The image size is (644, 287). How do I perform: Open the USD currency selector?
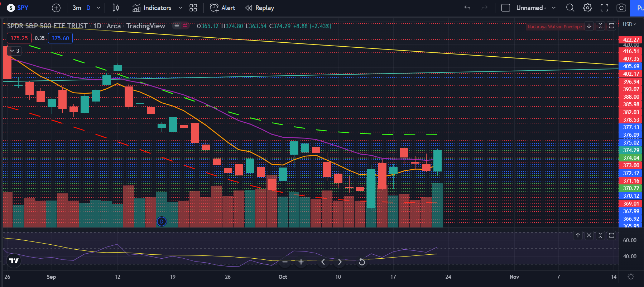point(629,24)
